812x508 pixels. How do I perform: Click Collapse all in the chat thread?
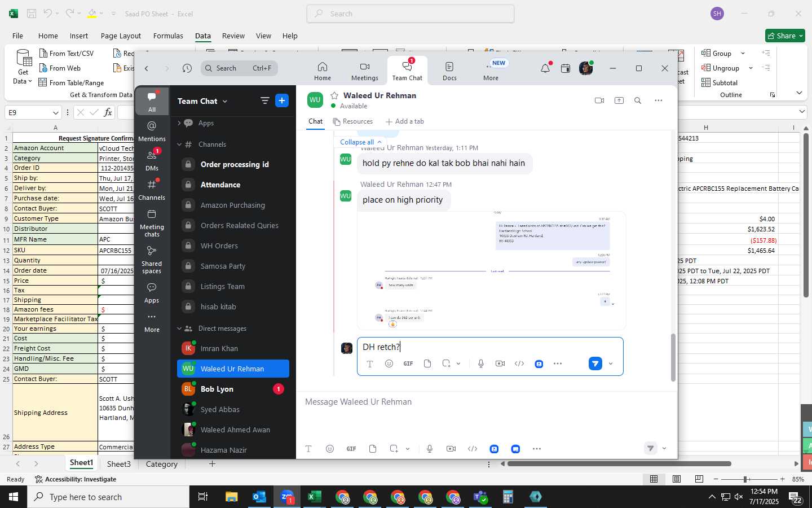(x=361, y=142)
